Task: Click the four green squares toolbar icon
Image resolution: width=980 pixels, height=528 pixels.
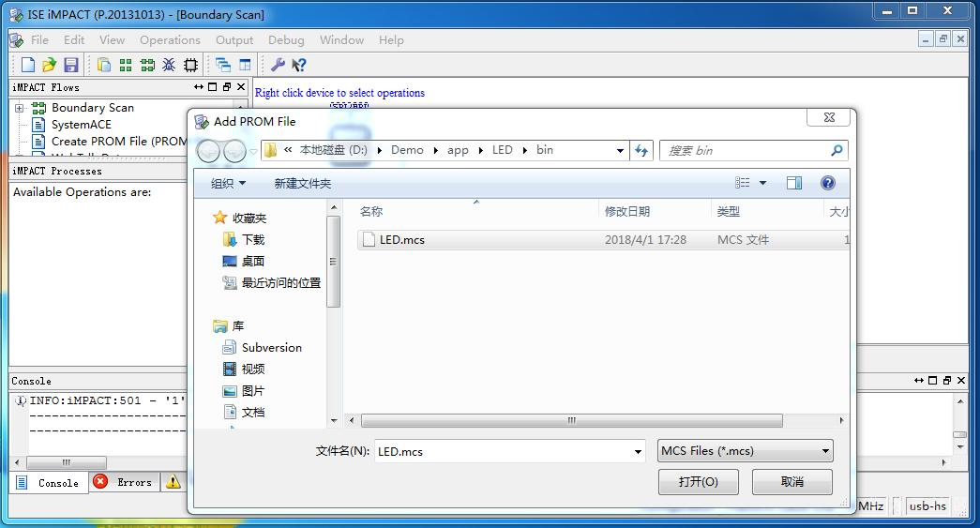Action: click(x=126, y=65)
